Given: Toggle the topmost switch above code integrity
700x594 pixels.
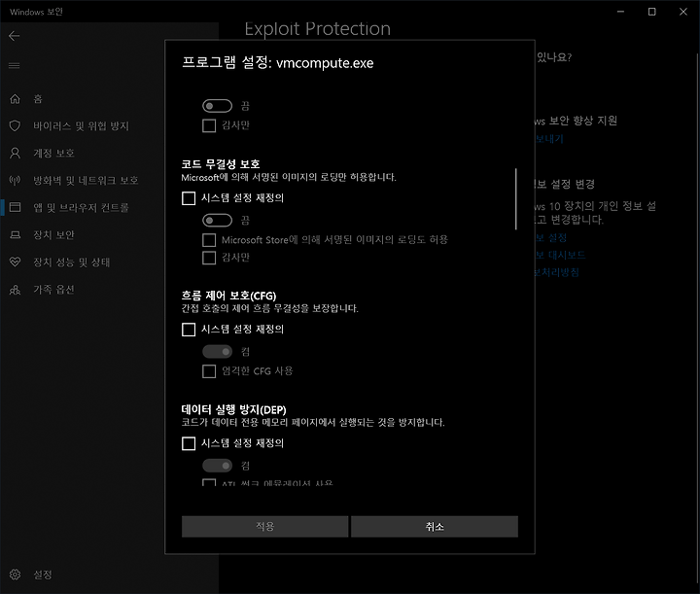Looking at the screenshot, I should (218, 106).
